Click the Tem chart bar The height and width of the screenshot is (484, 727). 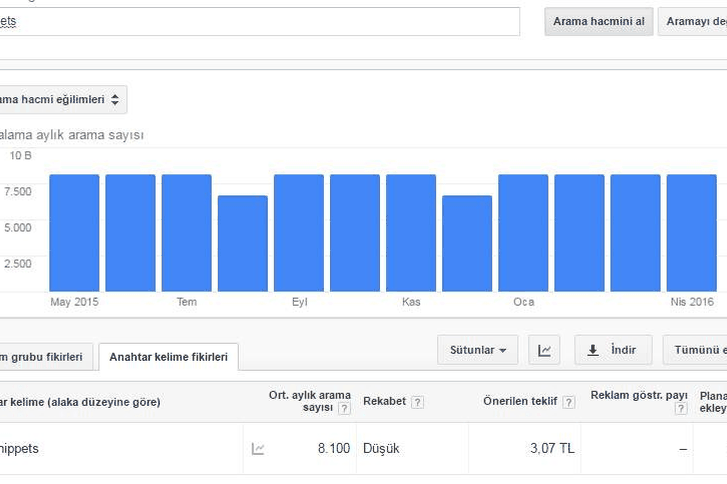click(186, 233)
